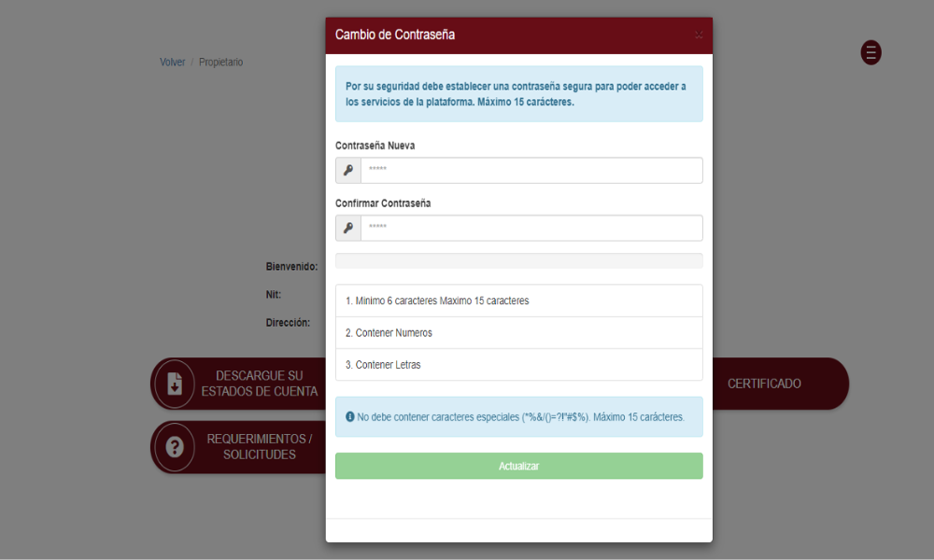
Task: Click the key icon beside Confirmar Contraseña
Action: 348,228
